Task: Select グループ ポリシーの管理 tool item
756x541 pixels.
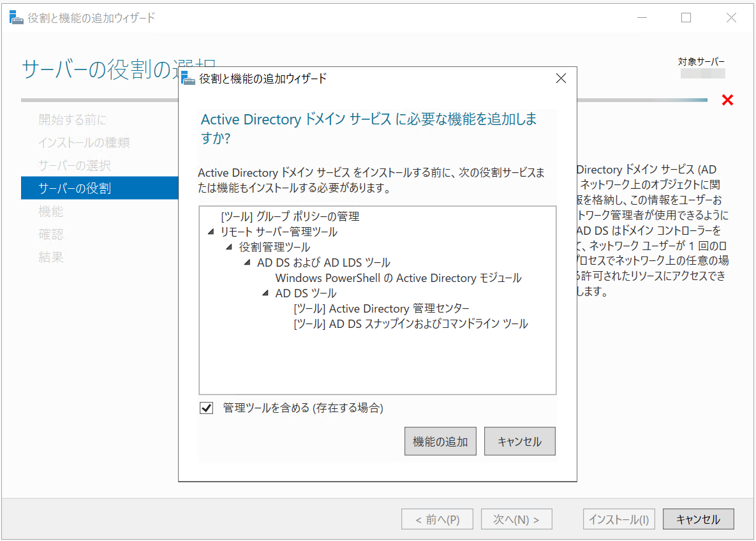Action: tap(290, 217)
